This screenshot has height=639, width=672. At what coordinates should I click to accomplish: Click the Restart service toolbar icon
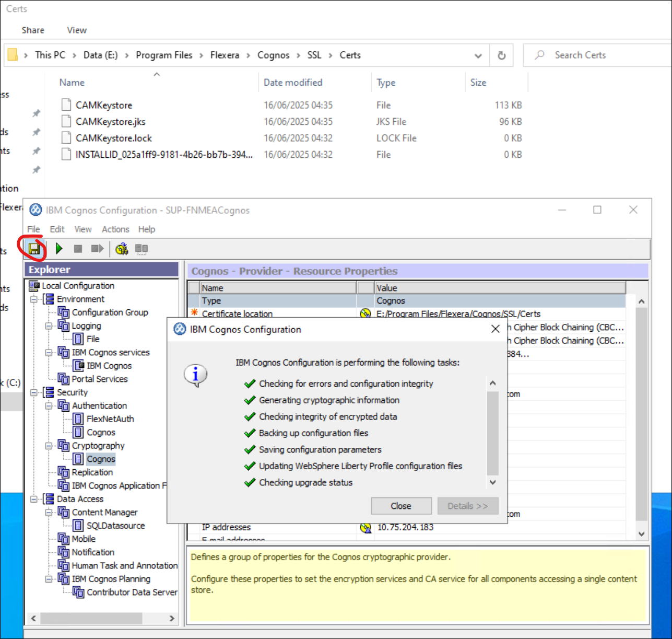pos(97,249)
